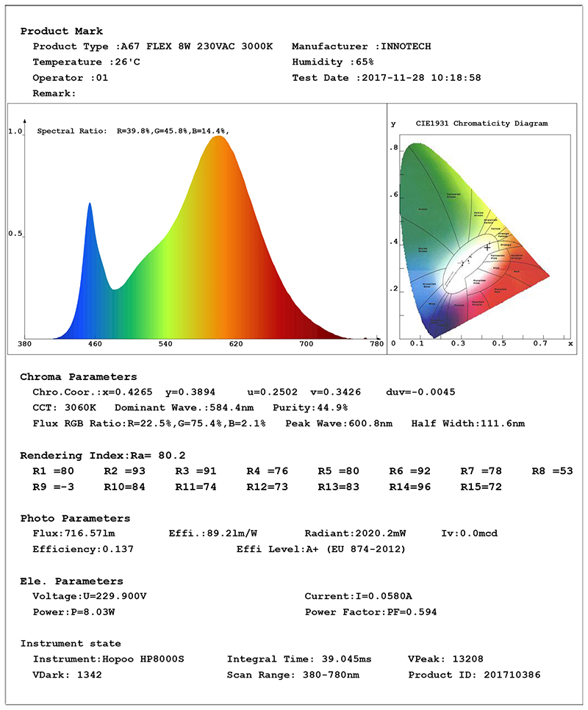Click the Product ID 201710386
This screenshot has width=588, height=710.
point(474,675)
